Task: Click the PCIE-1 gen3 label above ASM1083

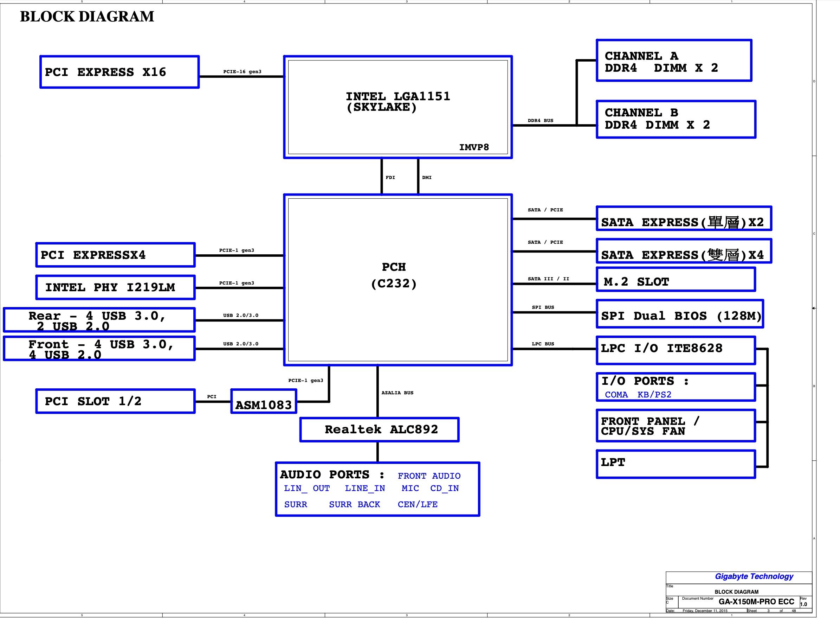Action: pyautogui.click(x=306, y=381)
